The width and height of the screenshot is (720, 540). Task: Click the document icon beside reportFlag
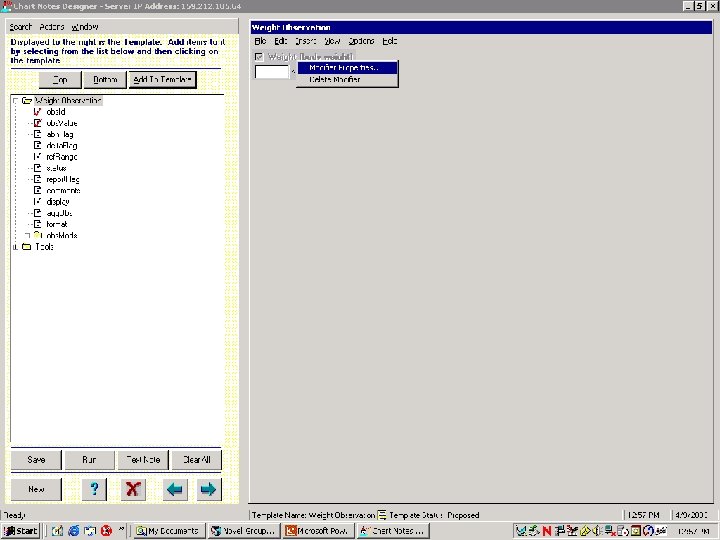tap(37, 179)
